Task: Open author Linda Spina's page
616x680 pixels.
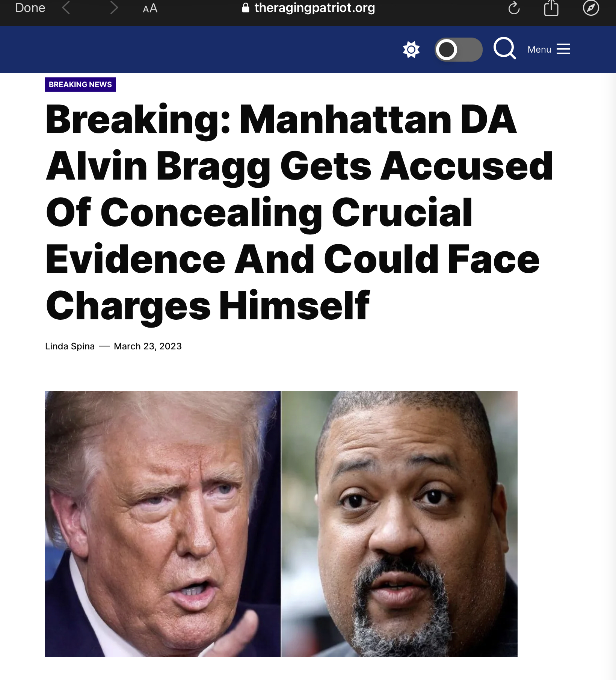Action: (70, 346)
